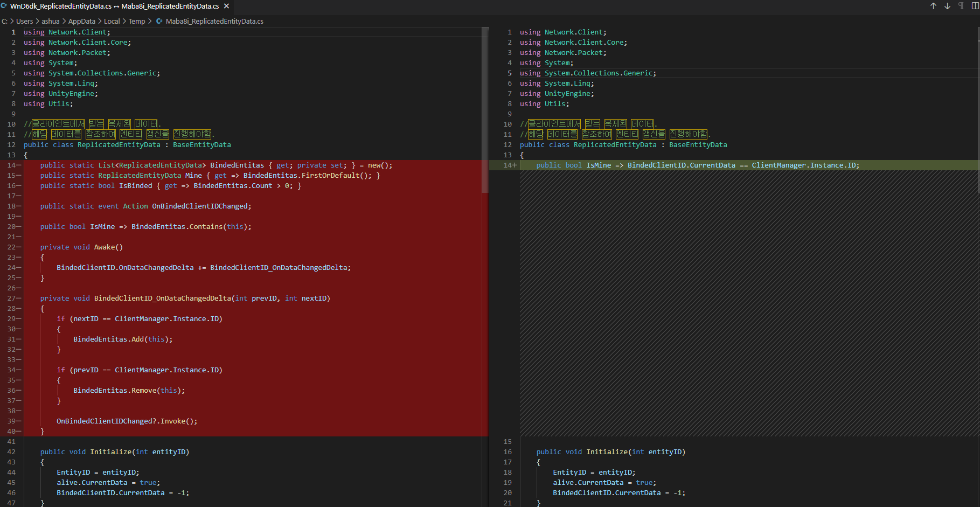
Task: Open the C: breadcrumb root
Action: [x=5, y=22]
